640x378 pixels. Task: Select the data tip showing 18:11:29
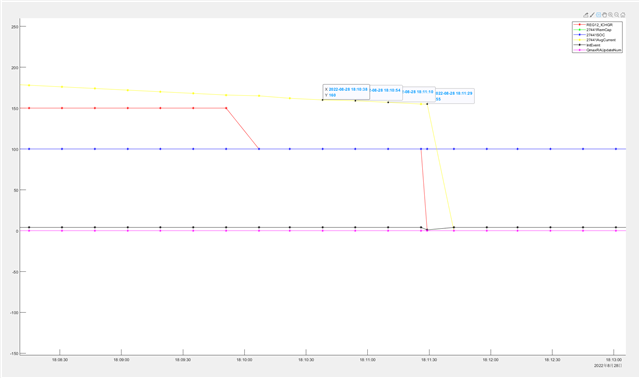tap(455, 96)
